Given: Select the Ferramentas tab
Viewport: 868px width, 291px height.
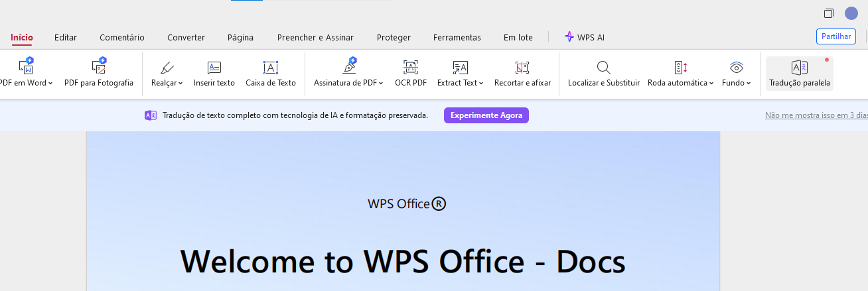Looking at the screenshot, I should [x=457, y=37].
